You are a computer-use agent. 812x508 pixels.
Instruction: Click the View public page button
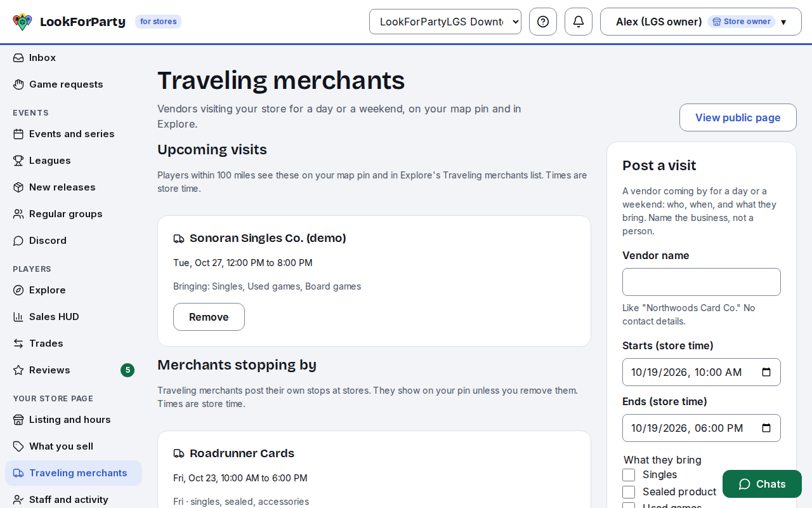click(738, 117)
